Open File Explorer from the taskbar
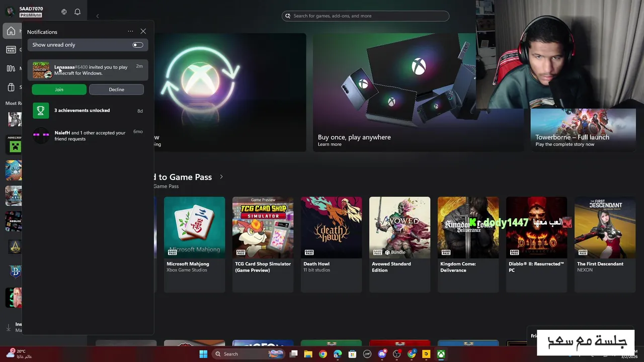Screen dimensions: 644x362 308,354
